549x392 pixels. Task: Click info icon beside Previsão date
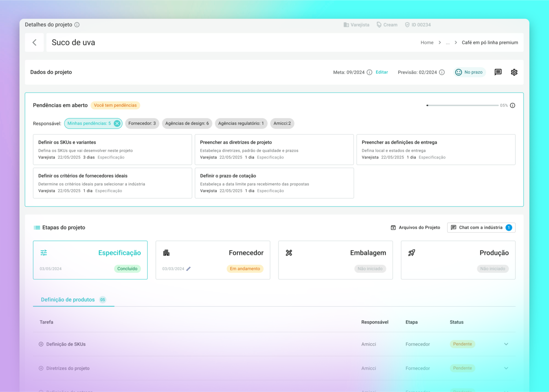click(x=442, y=72)
